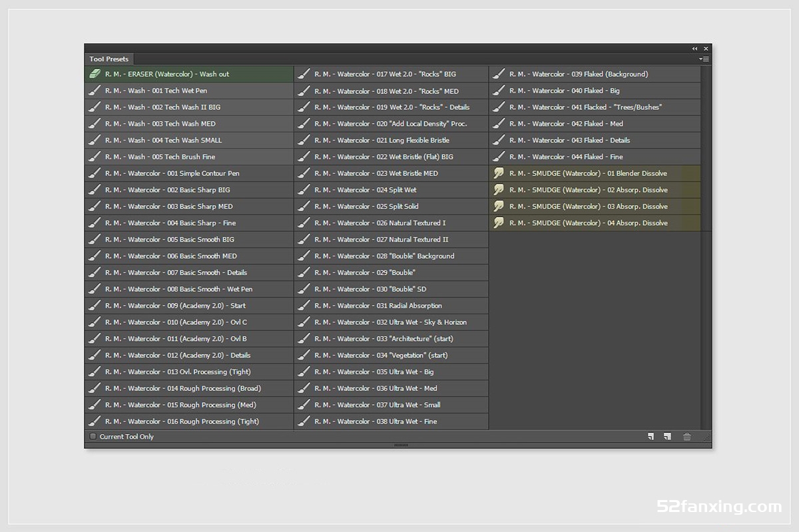Click brush icon beside 001 Tech Wet Pen
The image size is (799, 532).
coord(95,91)
